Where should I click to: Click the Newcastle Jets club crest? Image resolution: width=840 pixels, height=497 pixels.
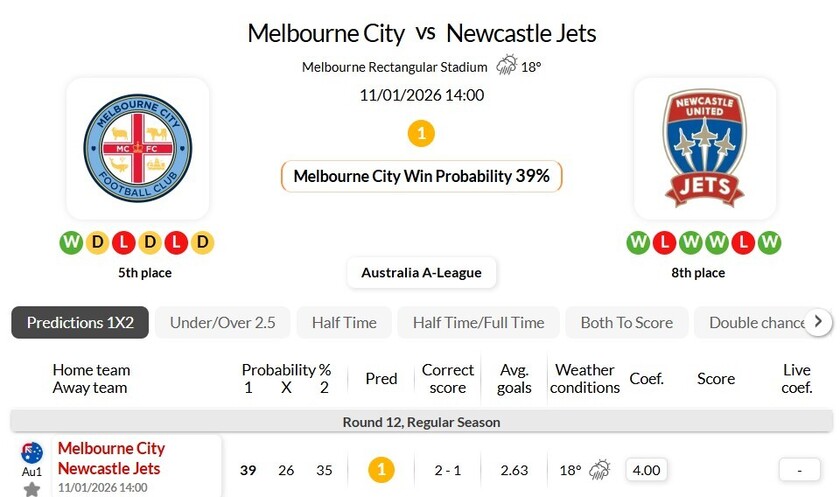(705, 148)
